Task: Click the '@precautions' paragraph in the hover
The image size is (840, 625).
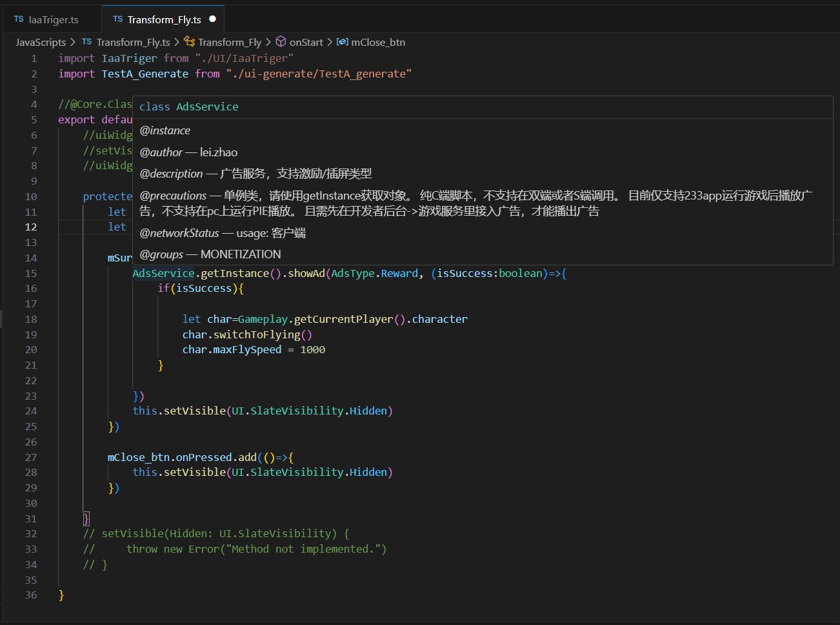Action: pos(476,203)
